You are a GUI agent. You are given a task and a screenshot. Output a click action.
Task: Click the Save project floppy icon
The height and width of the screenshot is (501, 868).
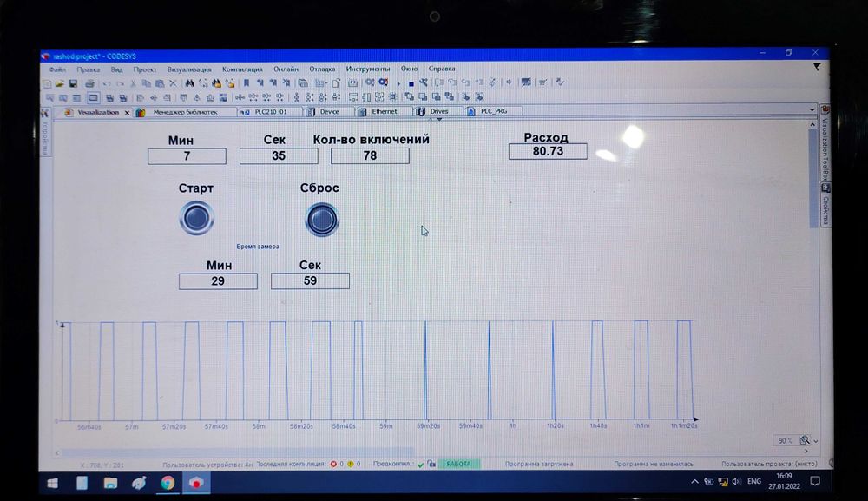click(x=73, y=83)
